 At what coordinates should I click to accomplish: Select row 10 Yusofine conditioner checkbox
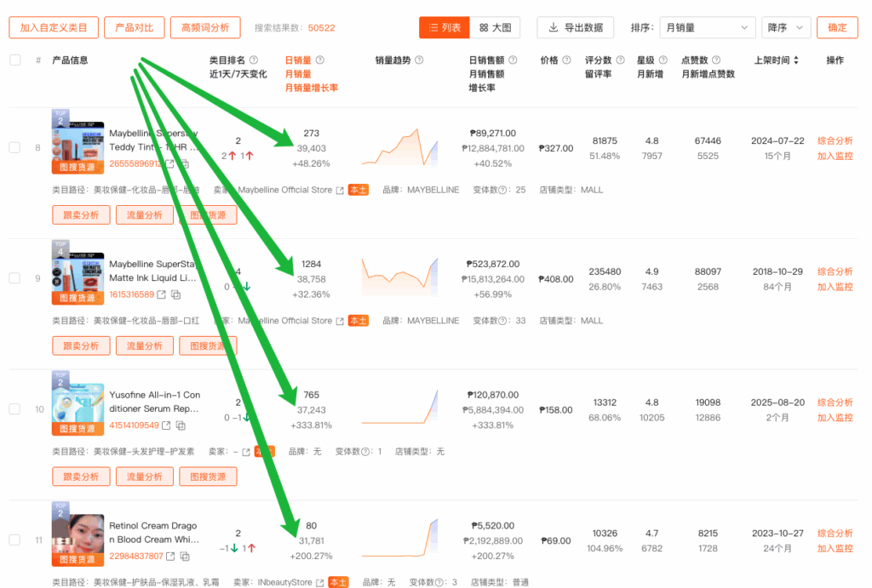pyautogui.click(x=14, y=409)
